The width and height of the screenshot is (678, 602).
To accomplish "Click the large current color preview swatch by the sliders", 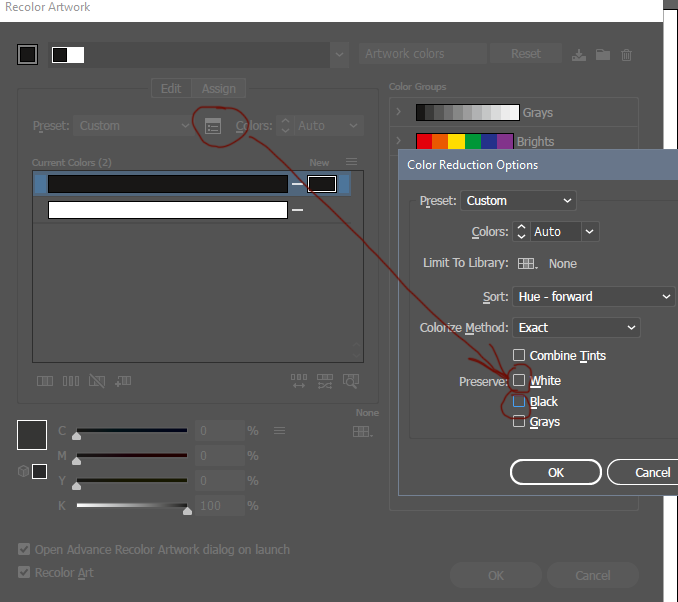I will pos(32,435).
